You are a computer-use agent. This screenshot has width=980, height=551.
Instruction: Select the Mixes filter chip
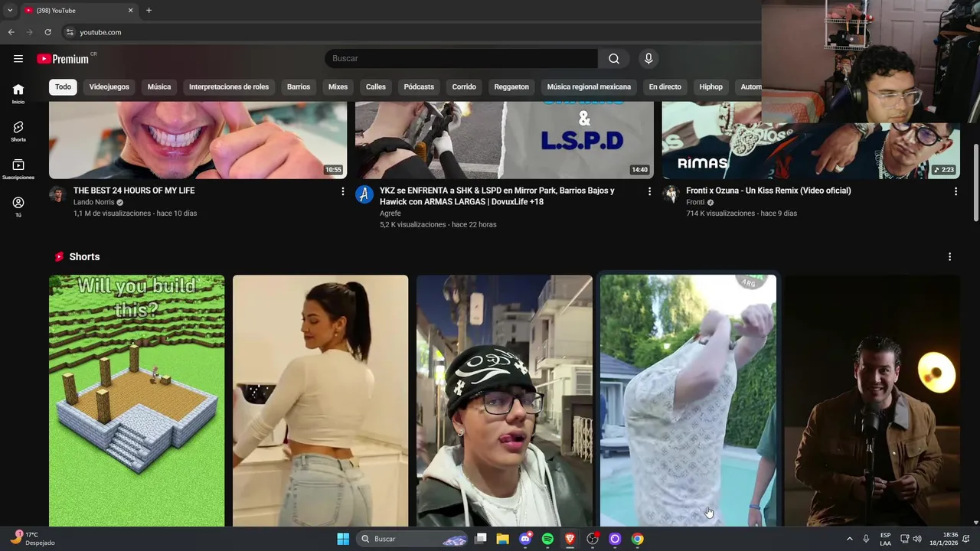[338, 86]
